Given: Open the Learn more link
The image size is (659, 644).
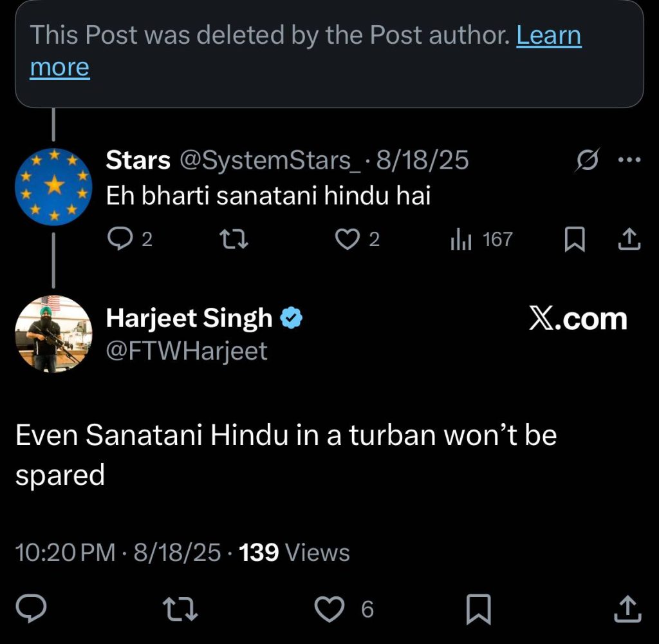Looking at the screenshot, I should (x=548, y=35).
